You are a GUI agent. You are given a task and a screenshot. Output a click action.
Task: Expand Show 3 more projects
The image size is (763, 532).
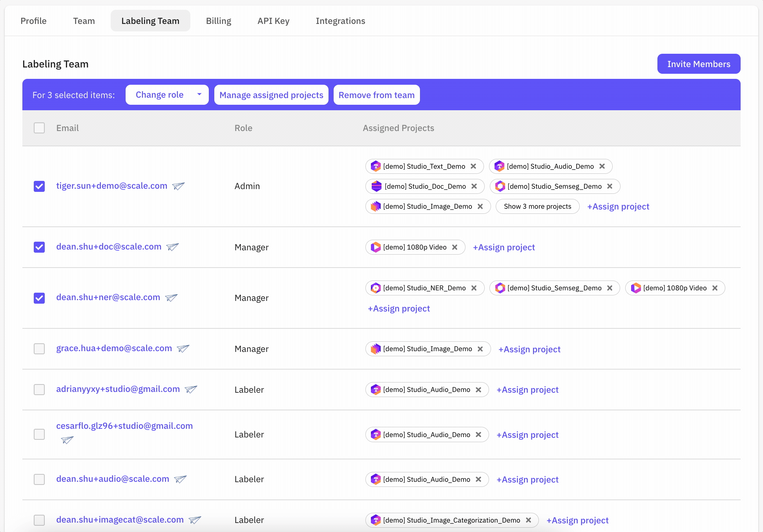click(537, 206)
